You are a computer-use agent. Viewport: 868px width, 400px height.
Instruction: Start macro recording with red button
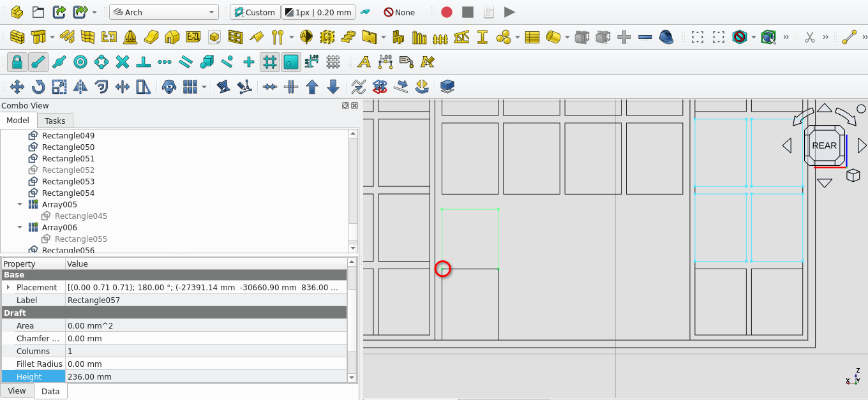(447, 12)
